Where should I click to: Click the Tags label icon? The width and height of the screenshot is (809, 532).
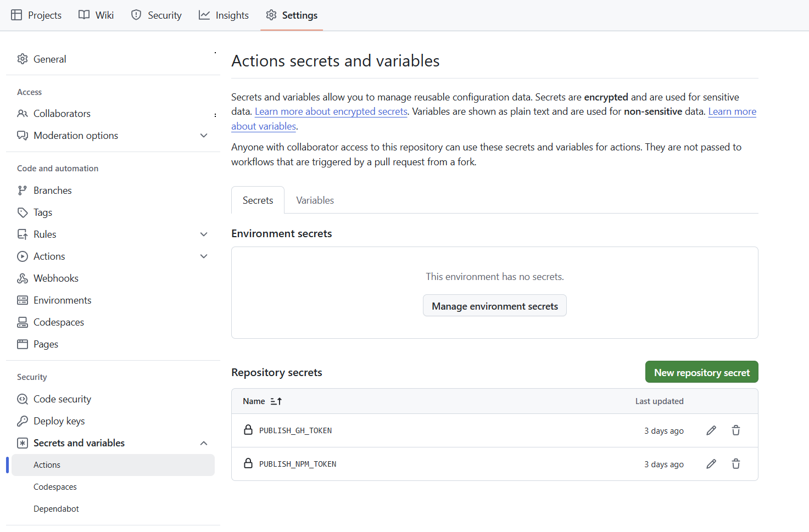click(x=23, y=212)
